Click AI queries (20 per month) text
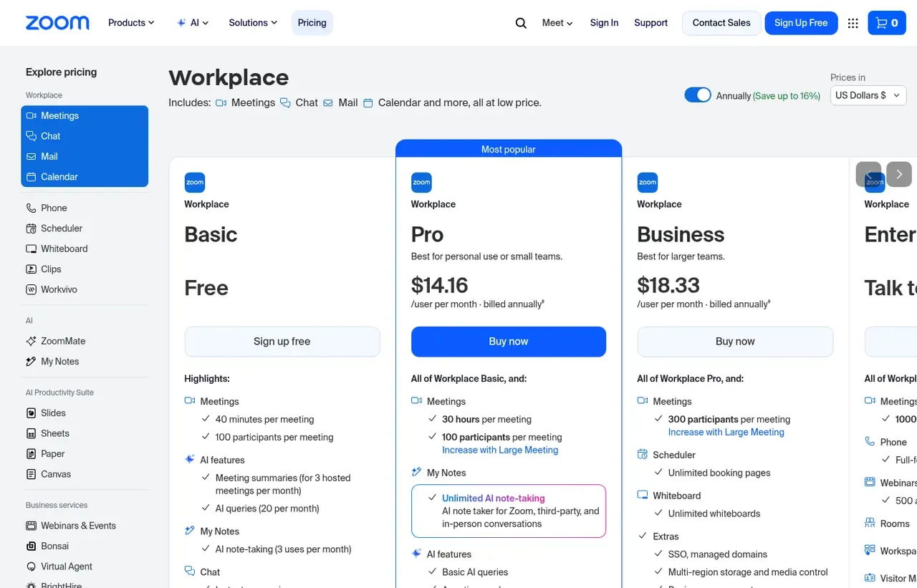This screenshot has height=588, width=917. tap(267, 509)
